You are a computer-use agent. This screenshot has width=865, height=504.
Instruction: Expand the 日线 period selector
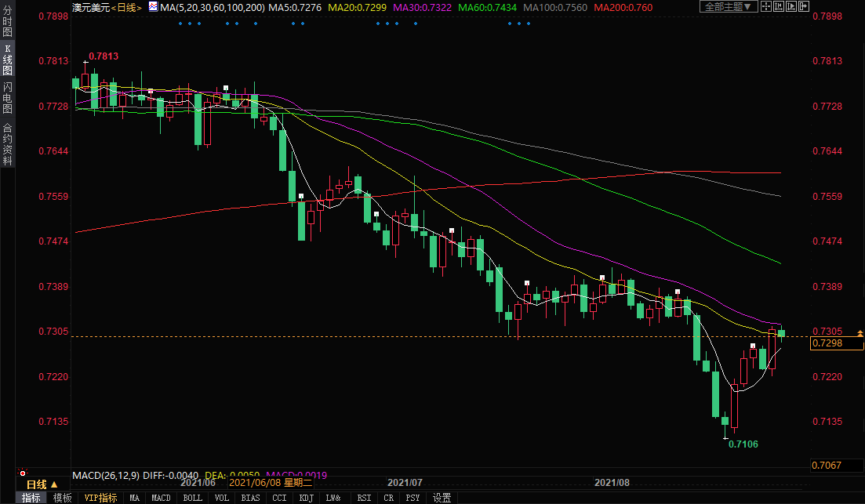[x=38, y=484]
